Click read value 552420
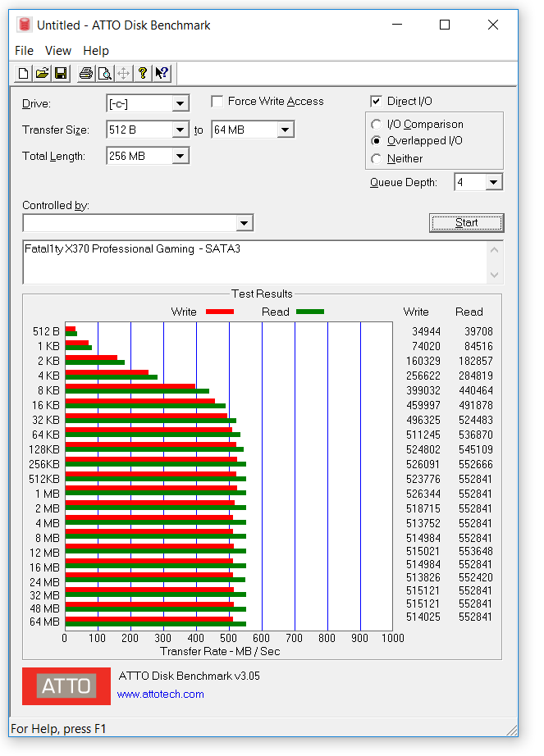The width and height of the screenshot is (544, 756). (x=476, y=577)
